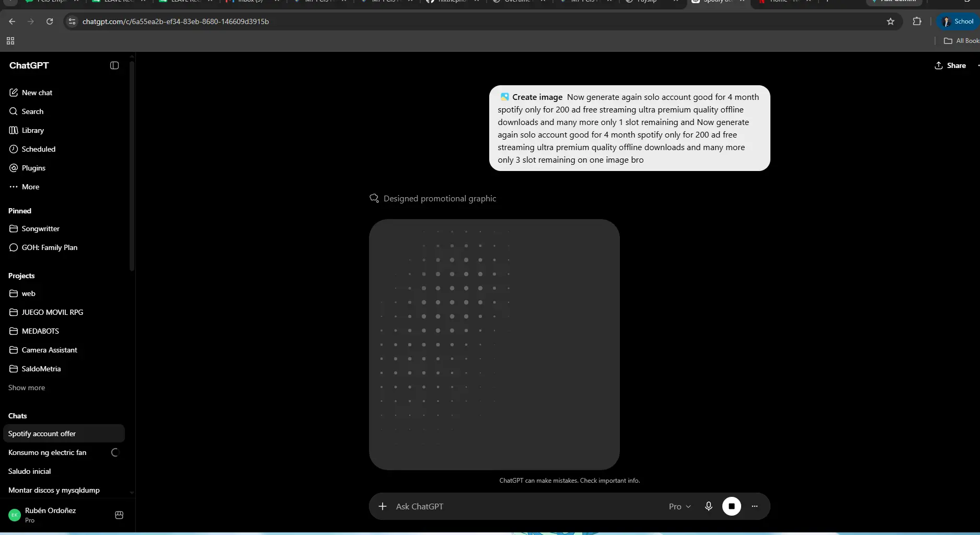Expand the Designed promotional graphic details

tap(433, 199)
